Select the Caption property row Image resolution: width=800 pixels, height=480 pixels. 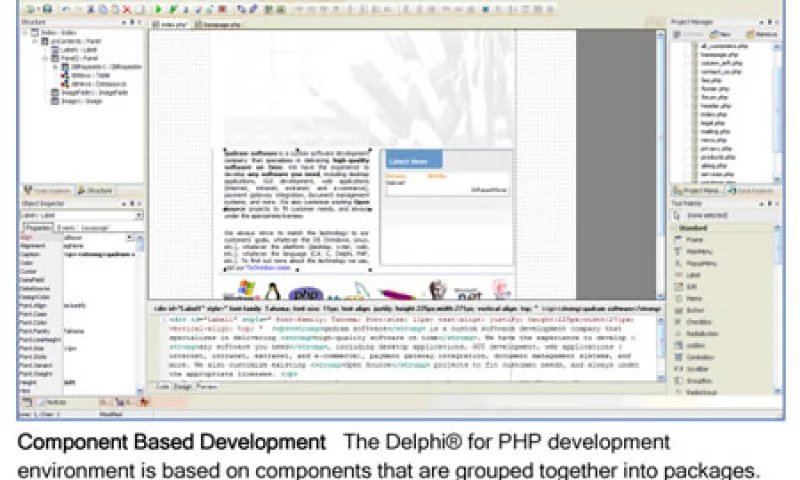tap(79, 254)
